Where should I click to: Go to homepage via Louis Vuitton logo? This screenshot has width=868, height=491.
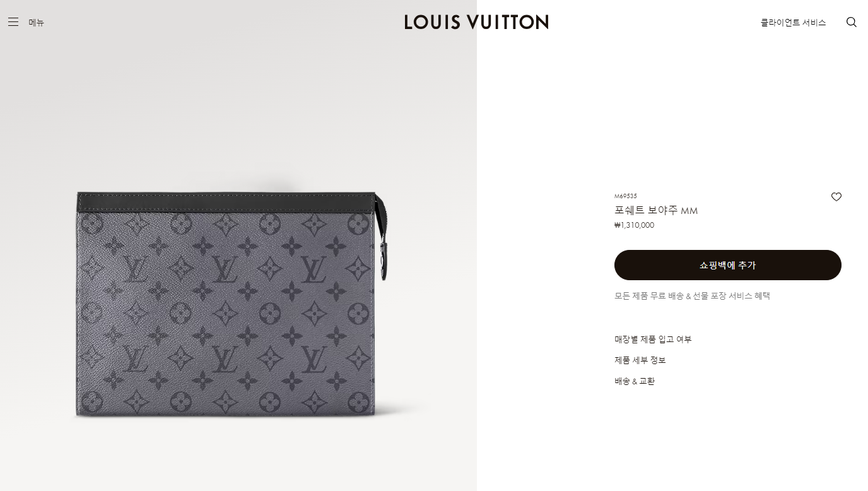(x=476, y=22)
